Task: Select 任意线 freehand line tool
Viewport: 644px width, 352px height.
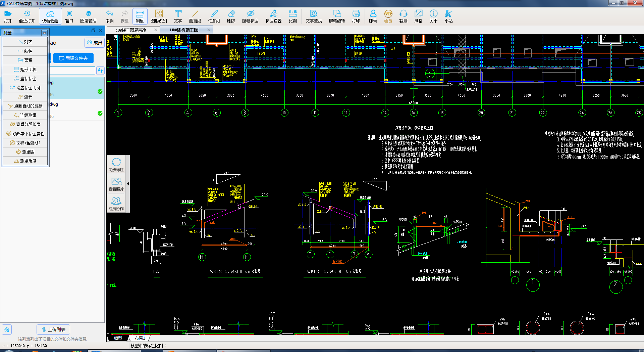Action: (214, 16)
